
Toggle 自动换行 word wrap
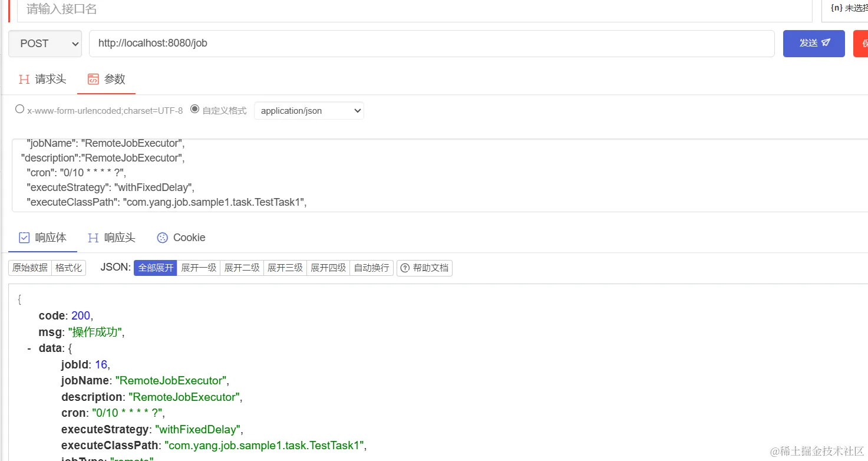[x=372, y=268]
